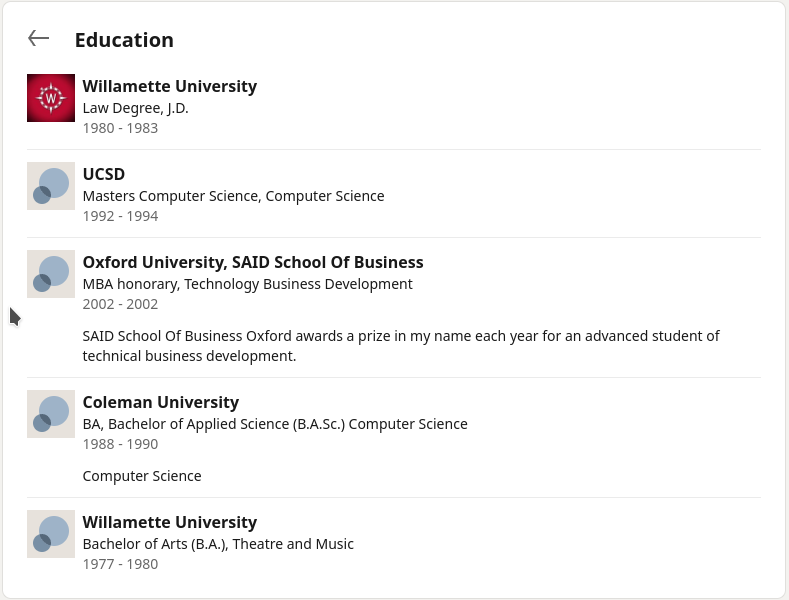Click the SAID School prize description paragraph

(400, 346)
